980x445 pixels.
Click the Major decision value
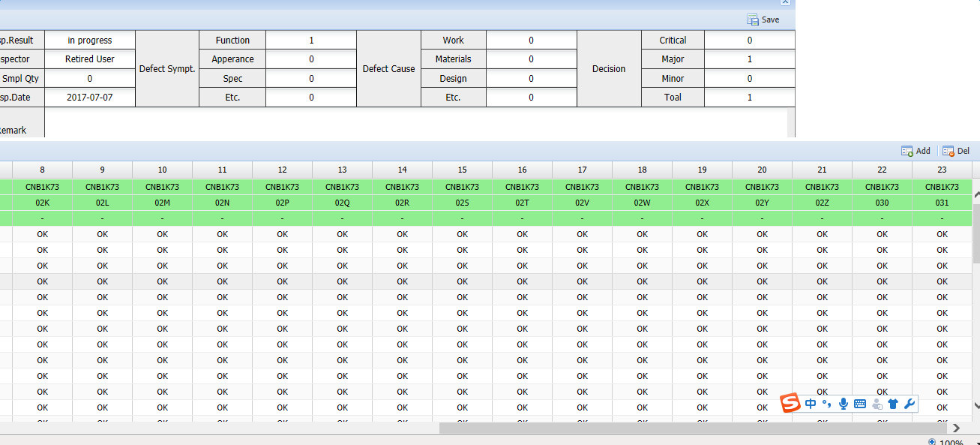coord(750,59)
